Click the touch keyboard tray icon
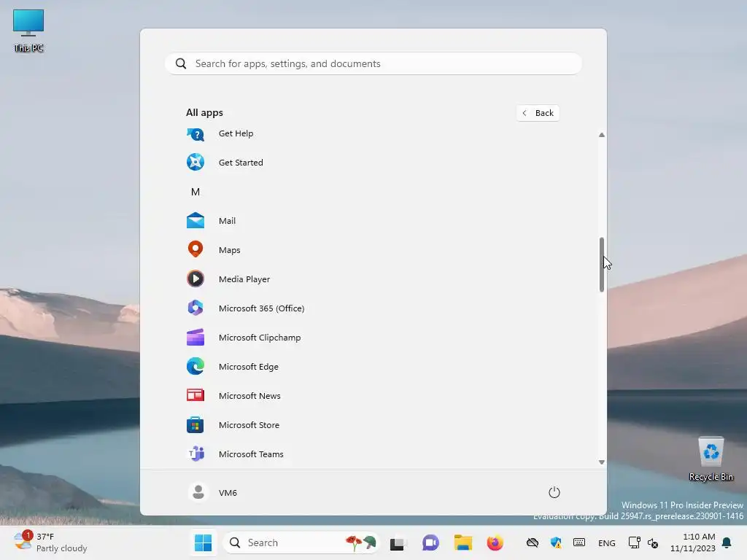The height and width of the screenshot is (560, 747). coord(578,542)
